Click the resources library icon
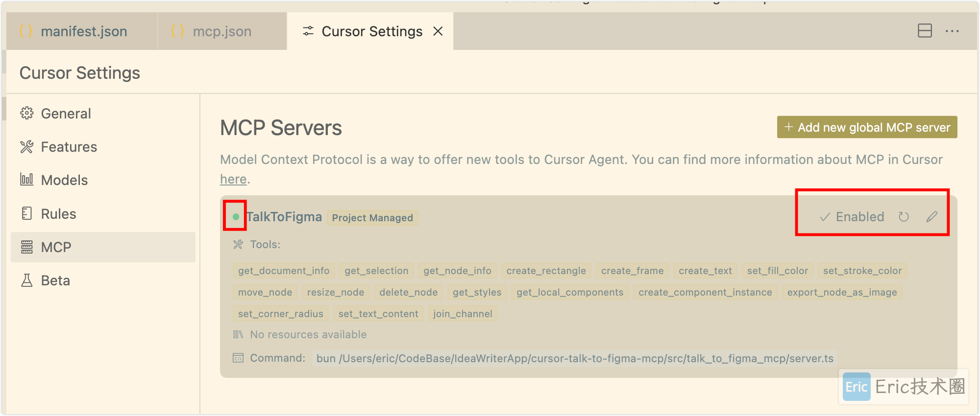Image resolution: width=980 pixels, height=416 pixels. point(238,335)
